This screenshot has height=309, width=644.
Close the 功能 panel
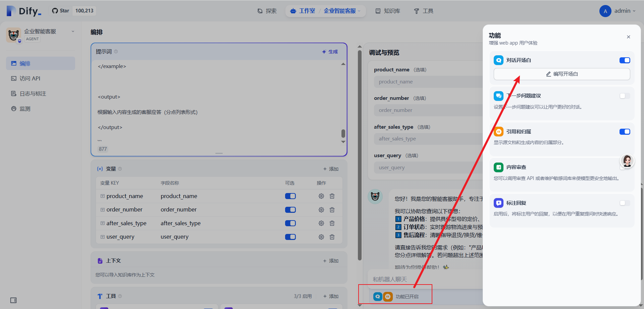pos(629,37)
